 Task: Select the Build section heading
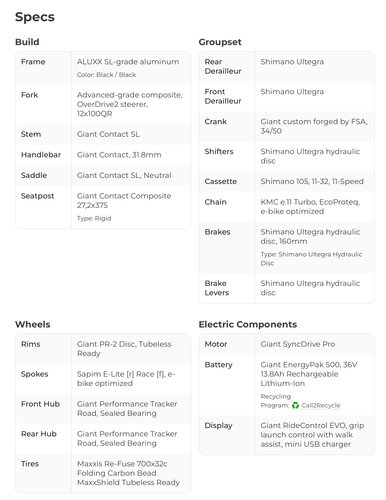coord(27,42)
